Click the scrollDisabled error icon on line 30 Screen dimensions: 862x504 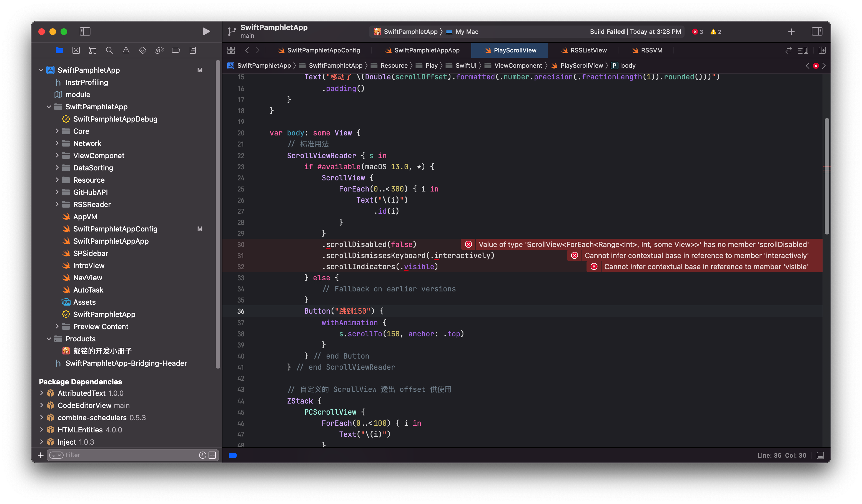pos(468,244)
